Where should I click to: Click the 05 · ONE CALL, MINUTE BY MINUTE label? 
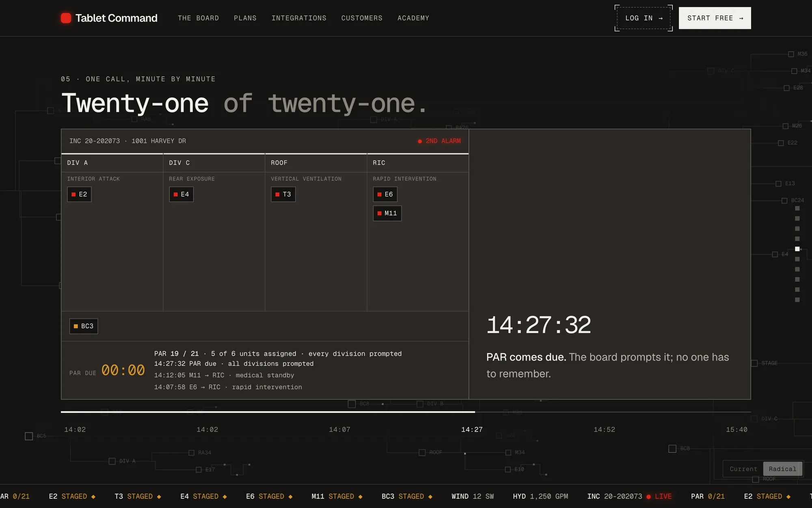coord(138,79)
